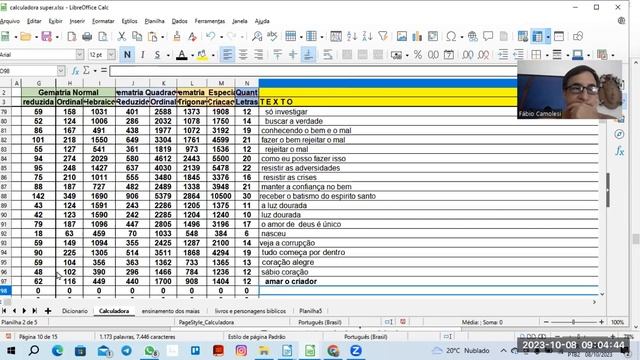Insert an image
The height and width of the screenshot is (360, 640).
click(402, 37)
